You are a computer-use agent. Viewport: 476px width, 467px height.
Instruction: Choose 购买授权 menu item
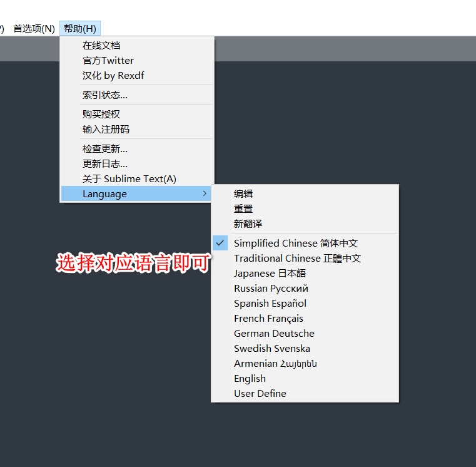[137, 114]
